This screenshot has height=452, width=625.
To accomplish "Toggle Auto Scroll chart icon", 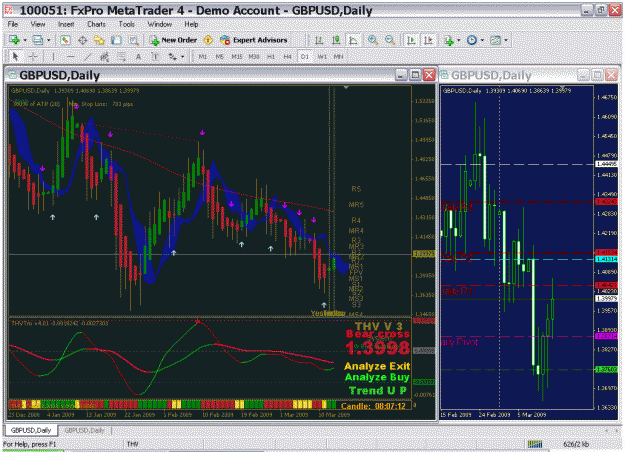I will pyautogui.click(x=411, y=40).
